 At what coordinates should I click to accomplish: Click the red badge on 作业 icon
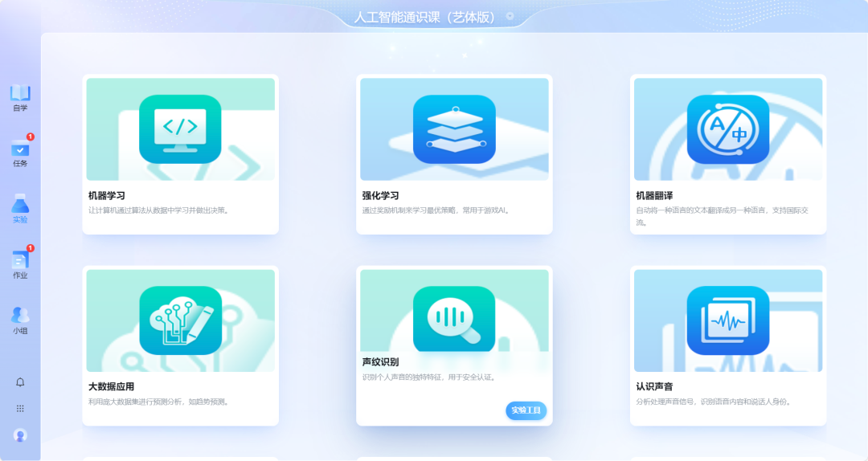coord(31,248)
